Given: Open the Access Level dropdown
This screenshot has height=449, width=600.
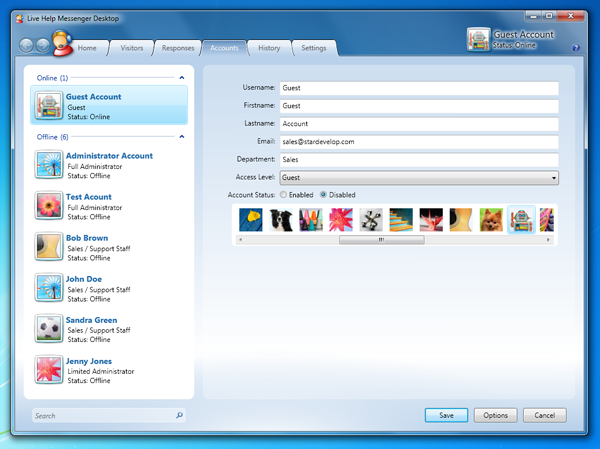Looking at the screenshot, I should coord(419,178).
